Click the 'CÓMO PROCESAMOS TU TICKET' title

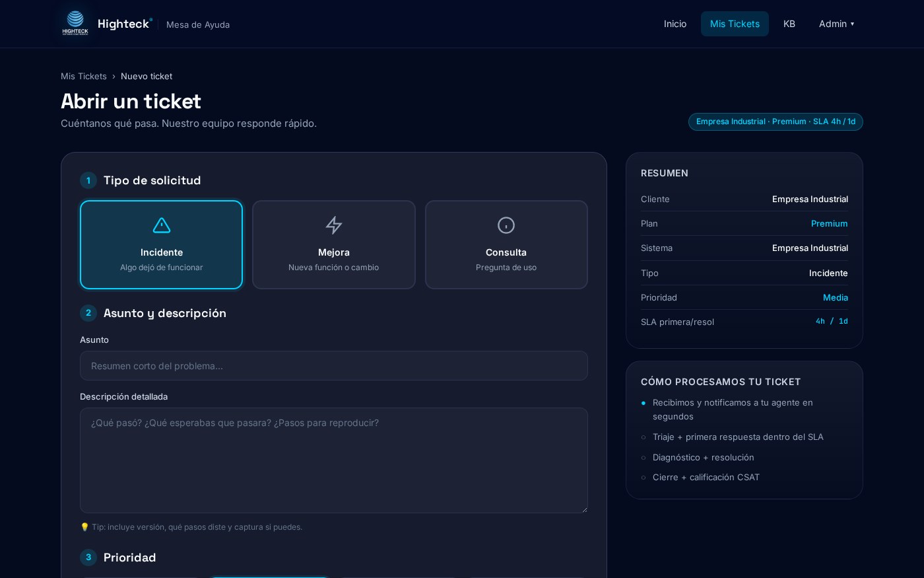click(721, 382)
